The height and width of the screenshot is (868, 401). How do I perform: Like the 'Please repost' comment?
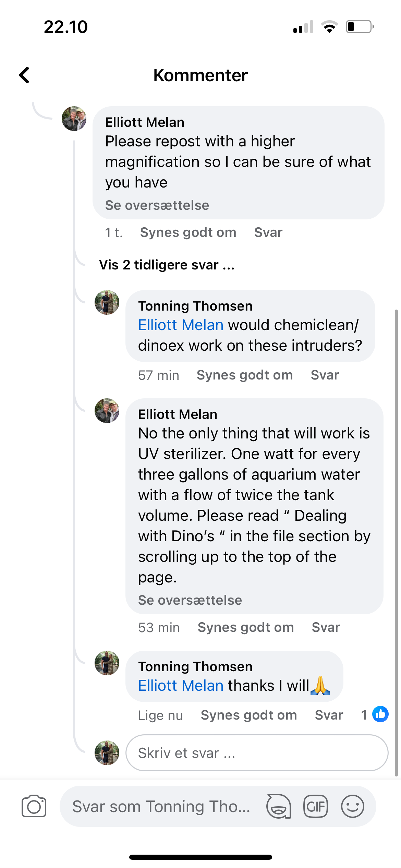click(188, 232)
